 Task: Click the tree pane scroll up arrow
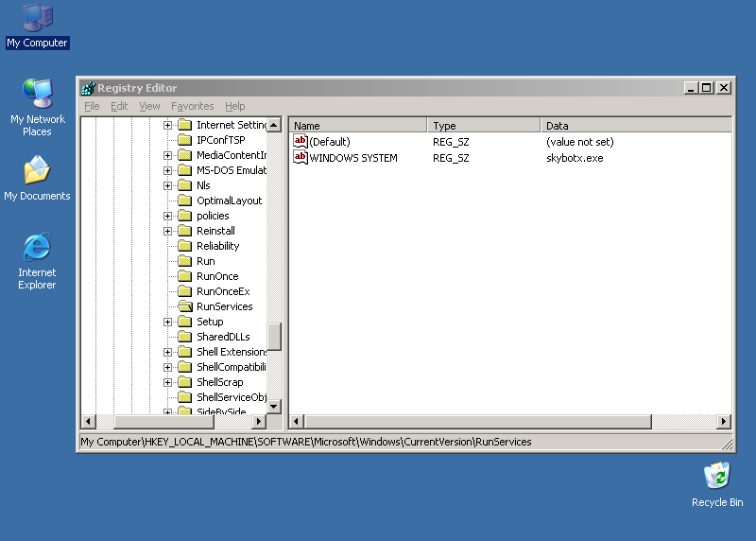(274, 125)
